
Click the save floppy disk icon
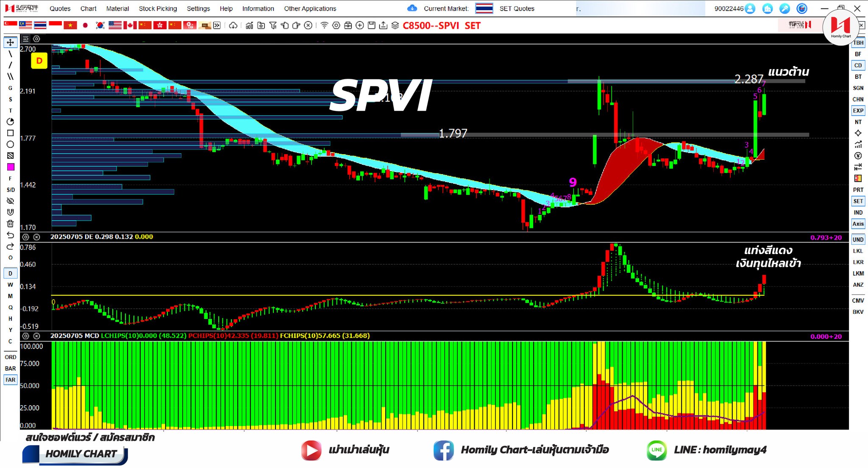click(x=372, y=25)
